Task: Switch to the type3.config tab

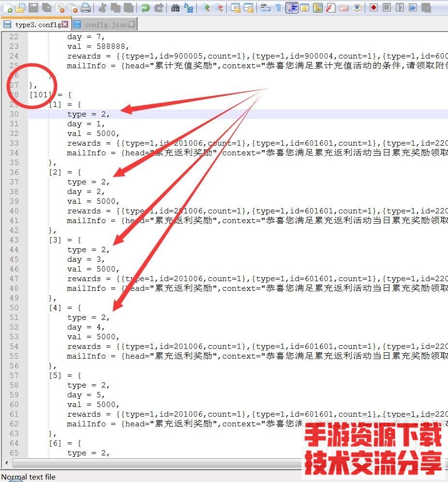Action: tap(36, 25)
